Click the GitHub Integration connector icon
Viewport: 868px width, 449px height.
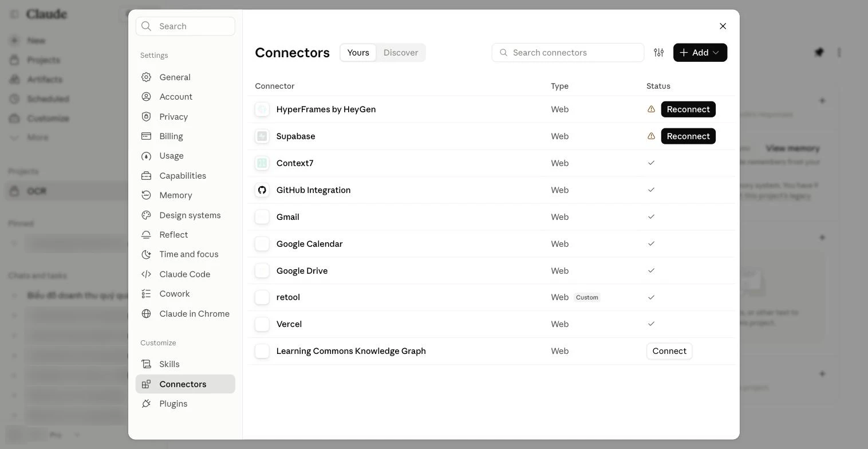coord(262,190)
